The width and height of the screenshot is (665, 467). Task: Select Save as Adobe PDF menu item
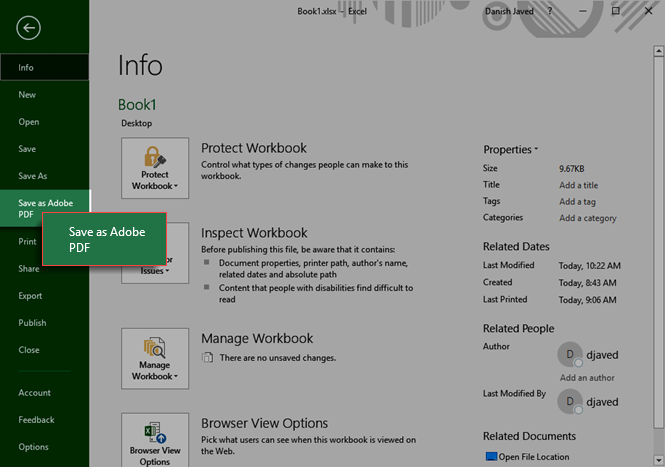44,208
